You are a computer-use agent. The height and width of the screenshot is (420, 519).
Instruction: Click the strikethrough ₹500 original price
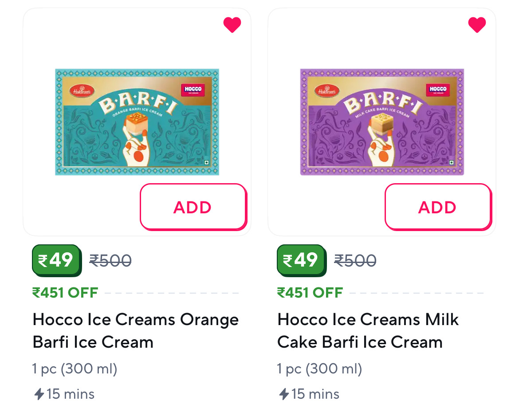coord(110,260)
